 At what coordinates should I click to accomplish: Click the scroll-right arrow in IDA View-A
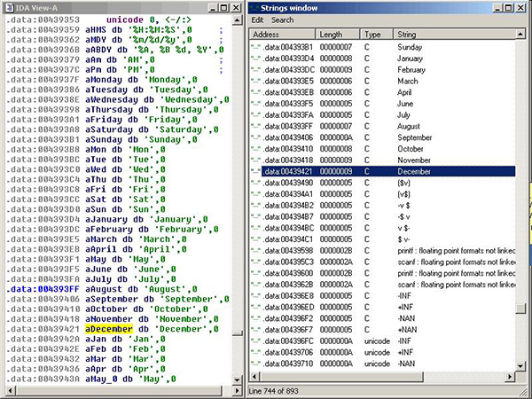[x=237, y=390]
